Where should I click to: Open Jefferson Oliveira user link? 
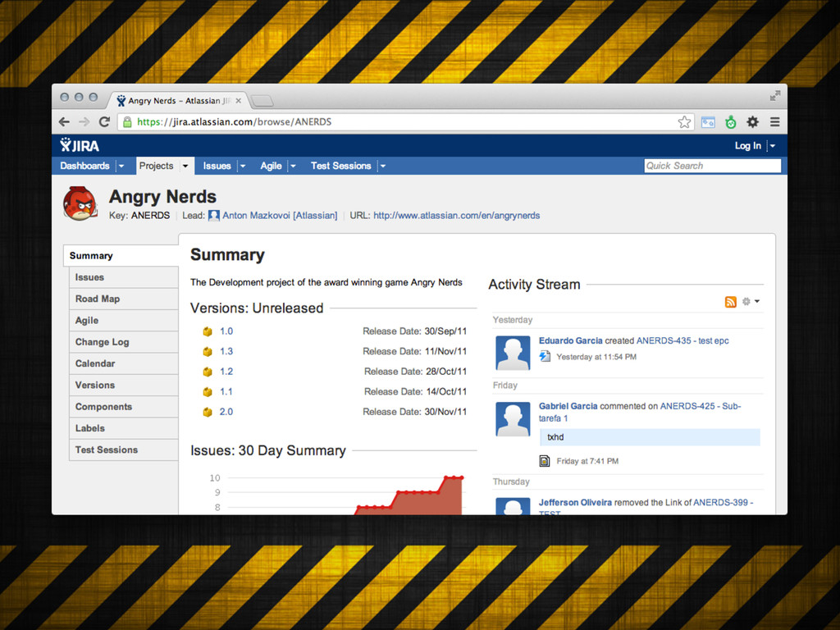click(x=575, y=503)
